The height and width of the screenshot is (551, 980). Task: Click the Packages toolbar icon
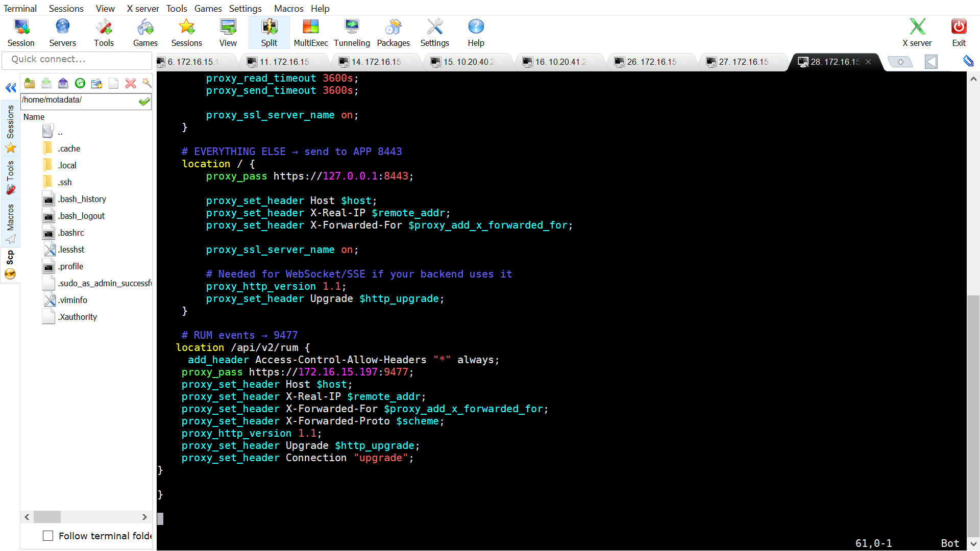393,33
